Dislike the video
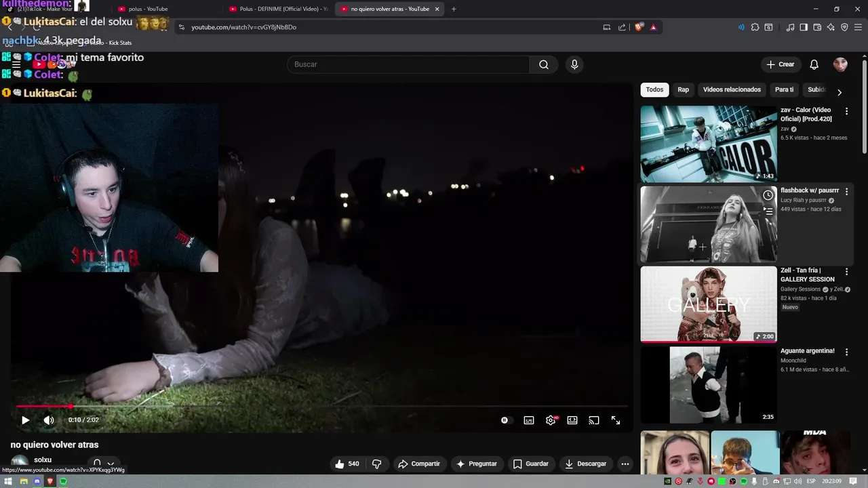Image resolution: width=868 pixels, height=488 pixels. (x=377, y=464)
